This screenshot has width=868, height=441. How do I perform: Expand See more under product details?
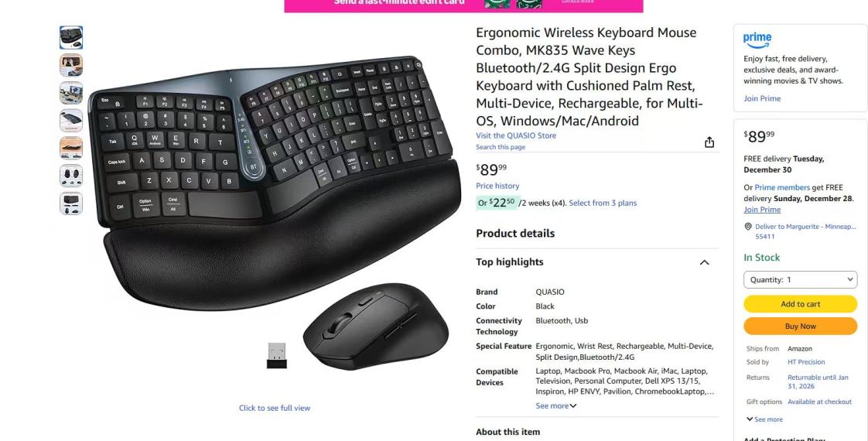[555, 405]
